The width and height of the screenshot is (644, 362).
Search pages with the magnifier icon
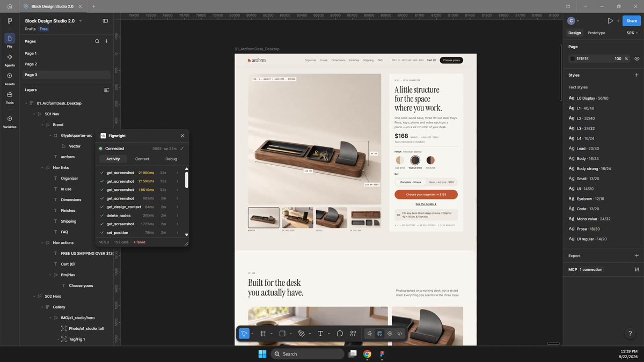pos(97,41)
